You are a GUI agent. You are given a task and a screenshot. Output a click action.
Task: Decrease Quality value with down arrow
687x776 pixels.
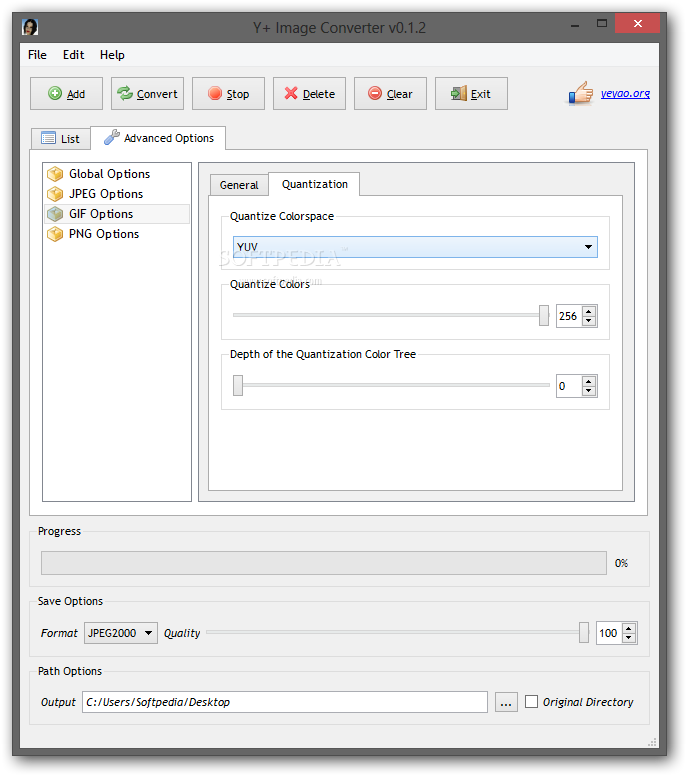(629, 637)
